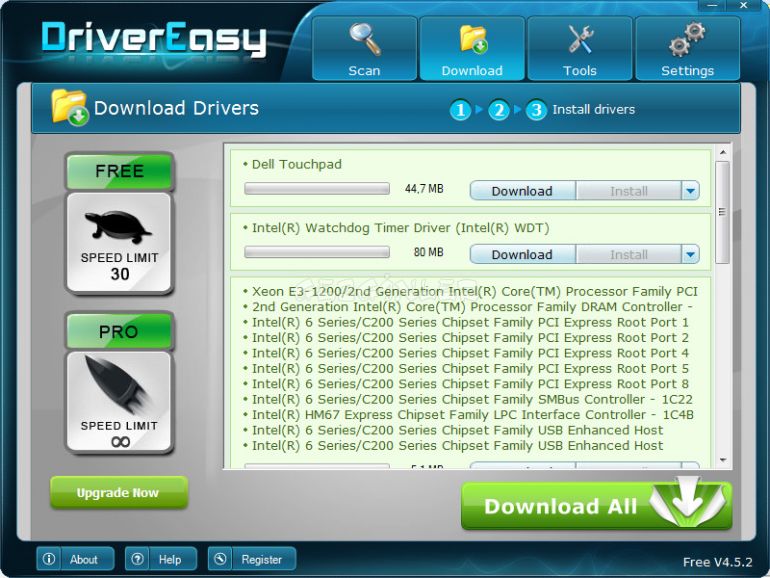This screenshot has height=578, width=770.
Task: Click the rocket unlimited speed icon
Action: click(x=119, y=402)
